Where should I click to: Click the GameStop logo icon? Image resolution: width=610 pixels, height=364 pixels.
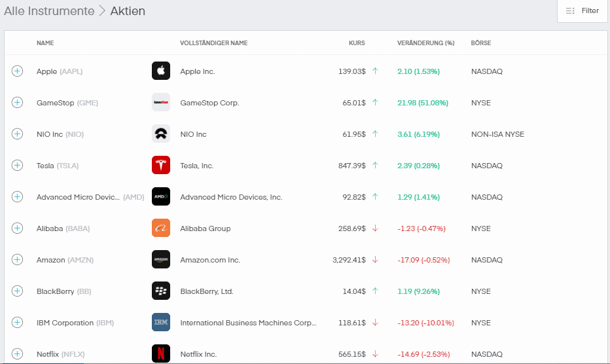point(160,102)
